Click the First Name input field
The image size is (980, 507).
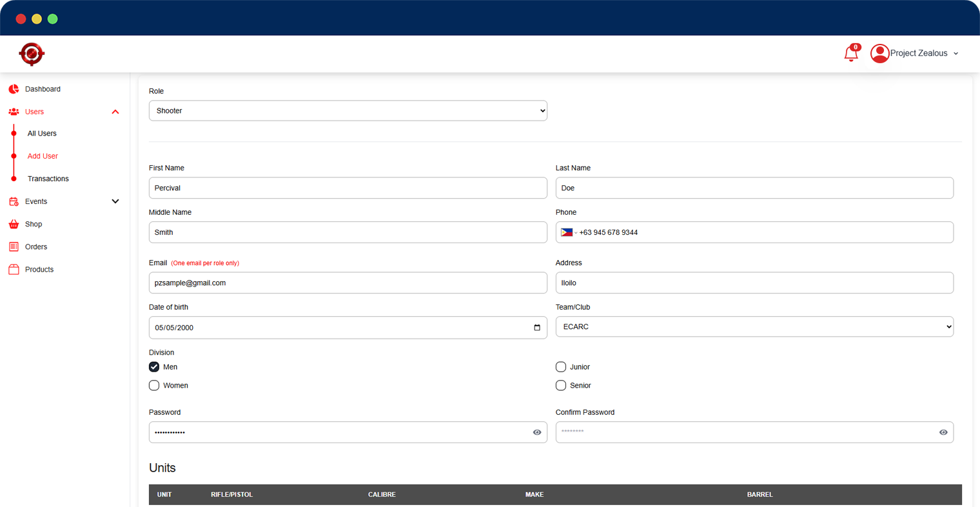pyautogui.click(x=348, y=188)
